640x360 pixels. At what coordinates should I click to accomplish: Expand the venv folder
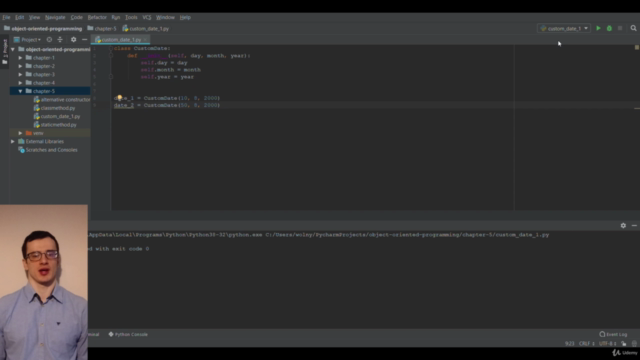(20, 133)
